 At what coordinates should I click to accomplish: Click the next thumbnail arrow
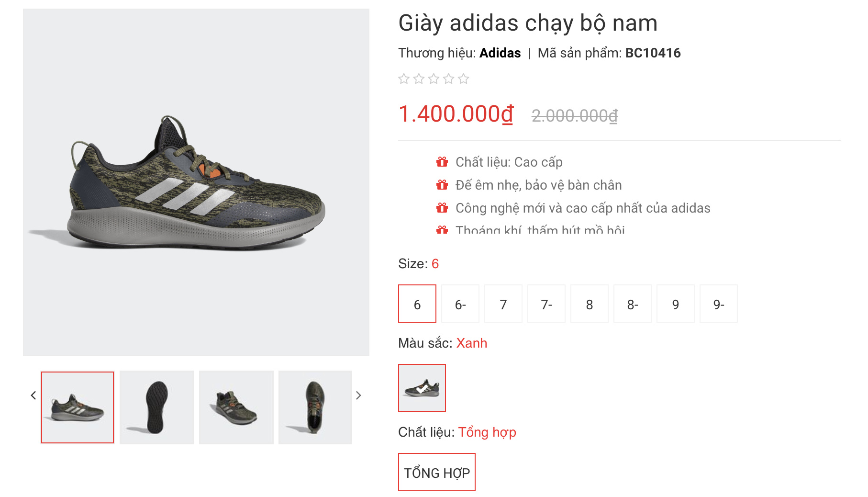click(358, 395)
